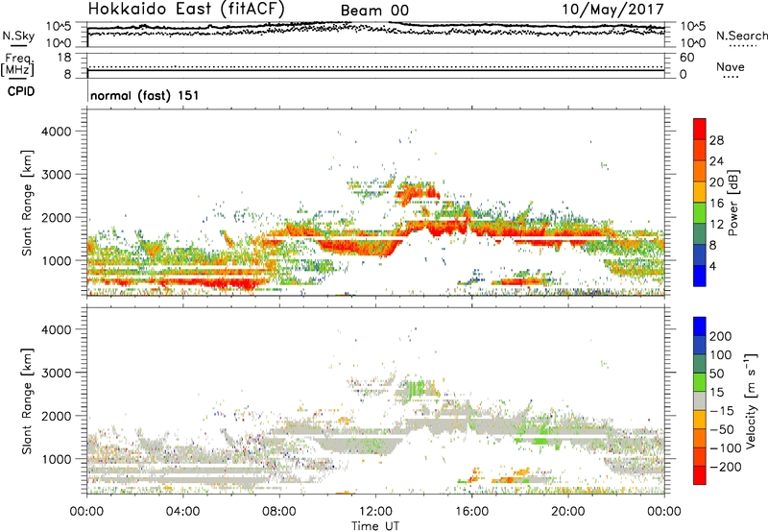Click the date '10/May/2017'
Viewport: 768px width, 532px height.
[x=612, y=10]
